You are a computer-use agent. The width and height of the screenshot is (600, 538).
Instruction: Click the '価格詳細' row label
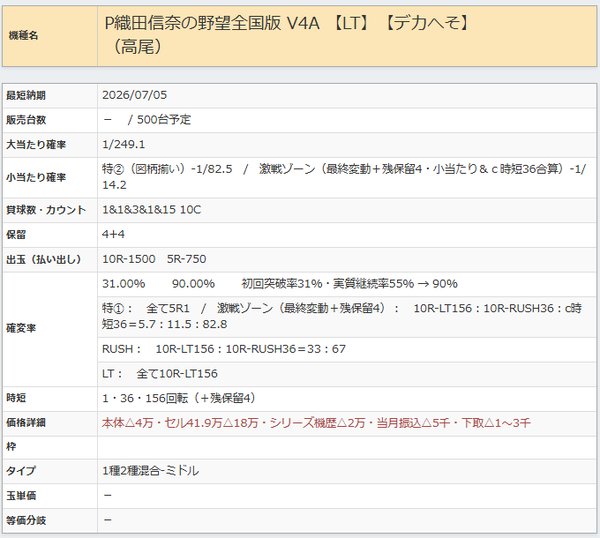pos(26,423)
